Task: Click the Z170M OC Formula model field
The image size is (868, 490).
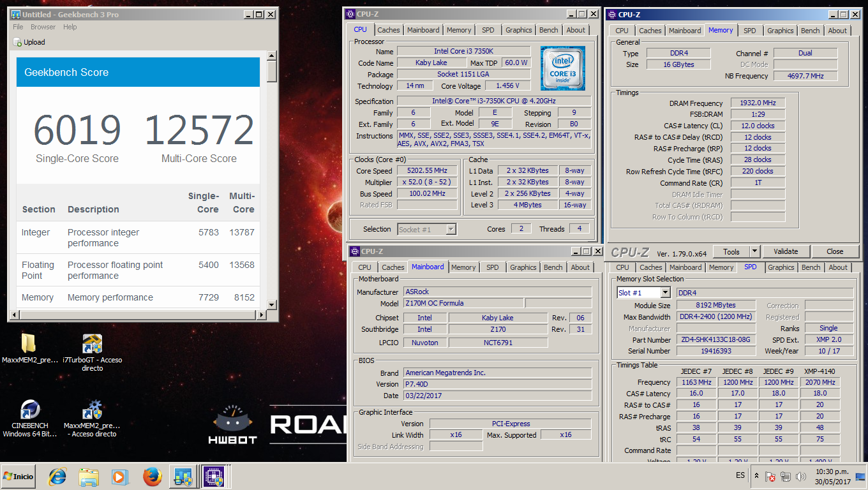Action: point(464,303)
